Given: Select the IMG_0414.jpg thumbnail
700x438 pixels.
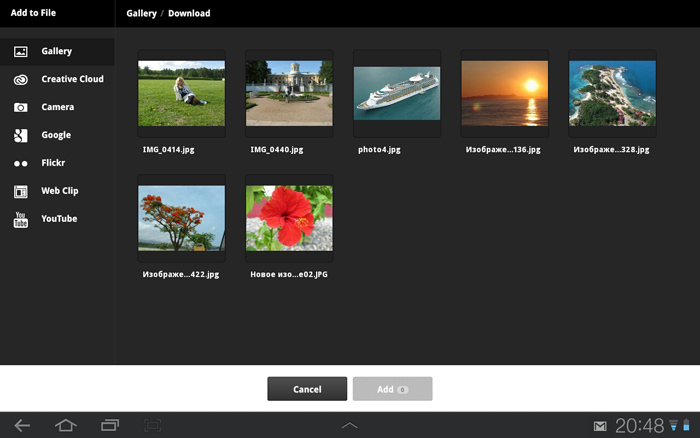Looking at the screenshot, I should pos(181,93).
